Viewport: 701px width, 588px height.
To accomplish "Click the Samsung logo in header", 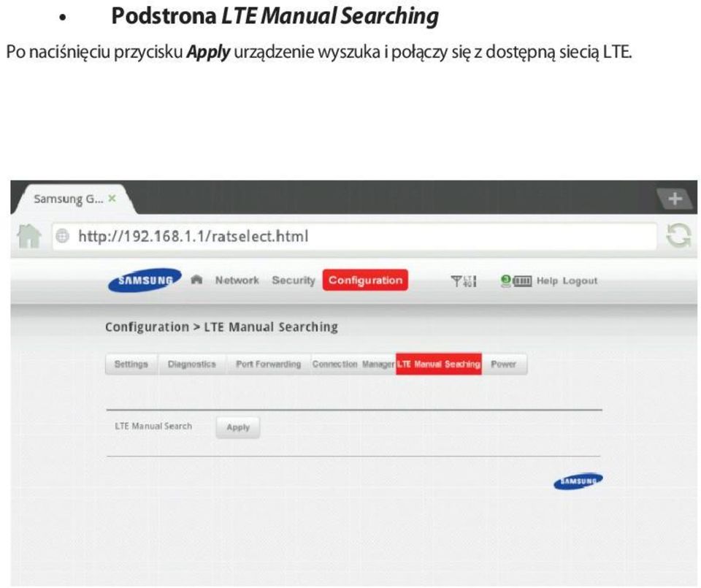I will (145, 280).
